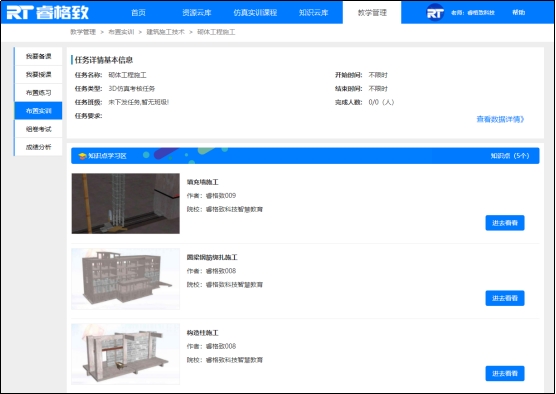556x394 pixels.
Task: Go to the 首页 navigation tab
Action: pos(138,13)
